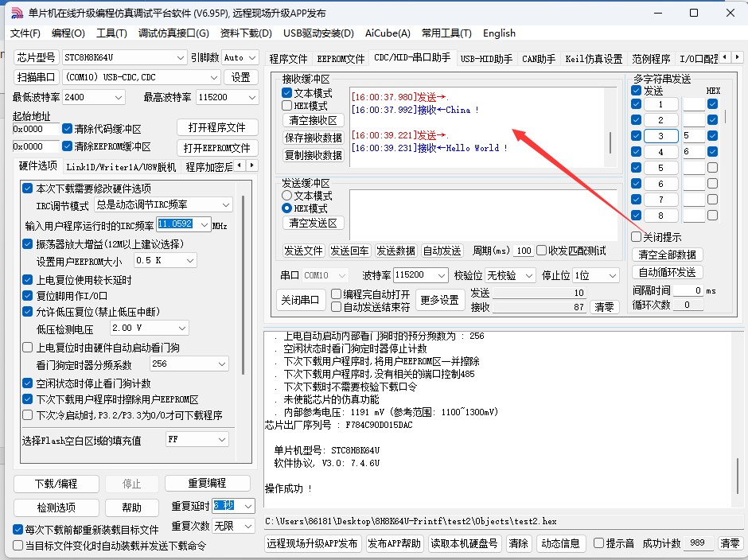Start download with 下载/编程 button
The height and width of the screenshot is (560, 748).
(x=56, y=484)
